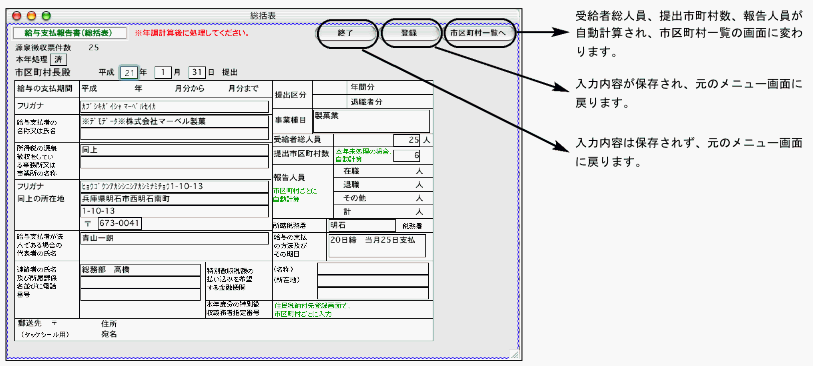Select the submission day field showing 31

197,72
